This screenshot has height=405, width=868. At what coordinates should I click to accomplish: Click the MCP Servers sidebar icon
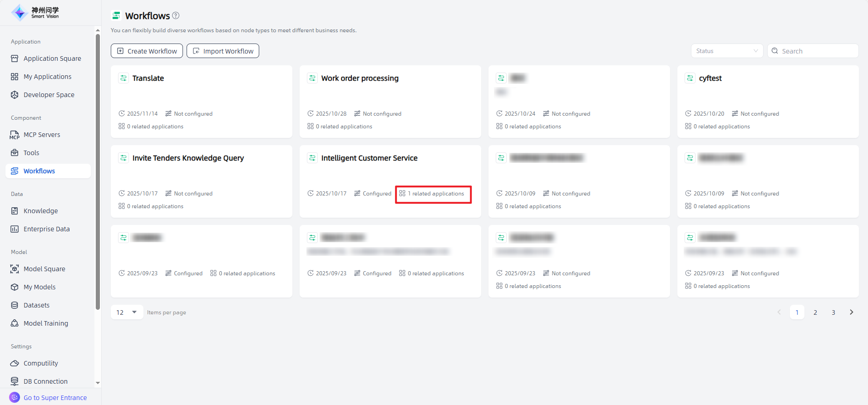tap(15, 135)
